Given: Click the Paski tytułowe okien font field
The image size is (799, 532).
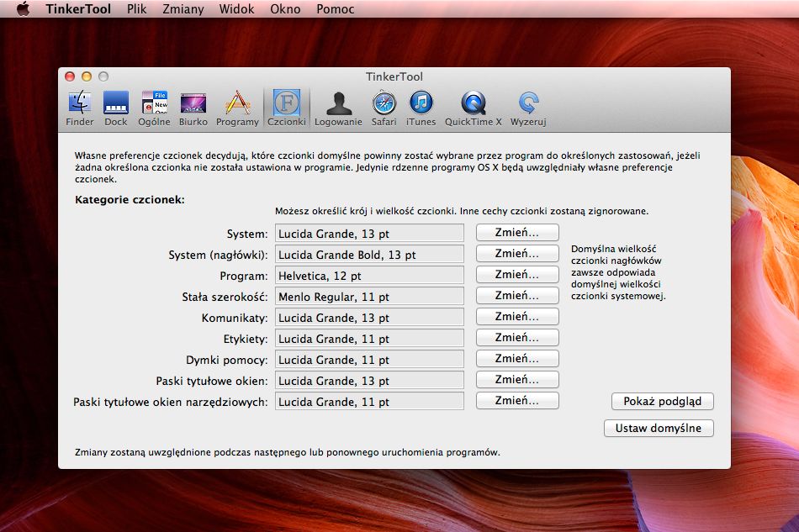Looking at the screenshot, I should (369, 380).
